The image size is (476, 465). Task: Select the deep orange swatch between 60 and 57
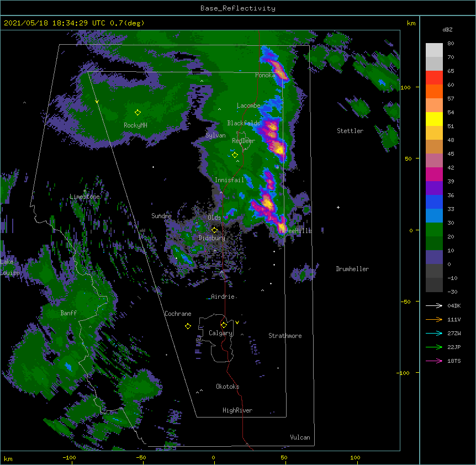434,91
